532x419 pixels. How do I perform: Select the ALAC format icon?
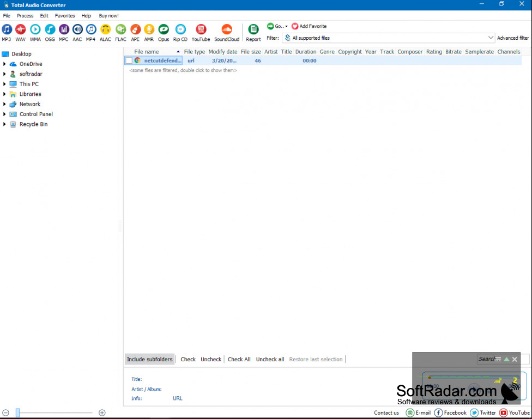[x=106, y=29]
